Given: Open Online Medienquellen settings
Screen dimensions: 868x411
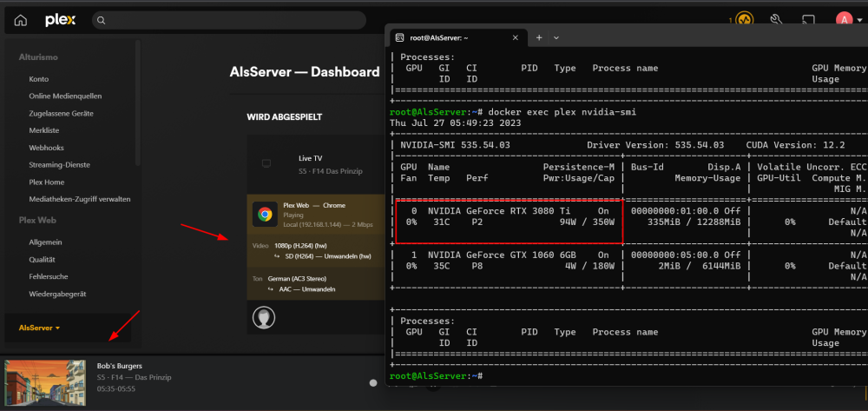Looking at the screenshot, I should pyautogui.click(x=65, y=96).
